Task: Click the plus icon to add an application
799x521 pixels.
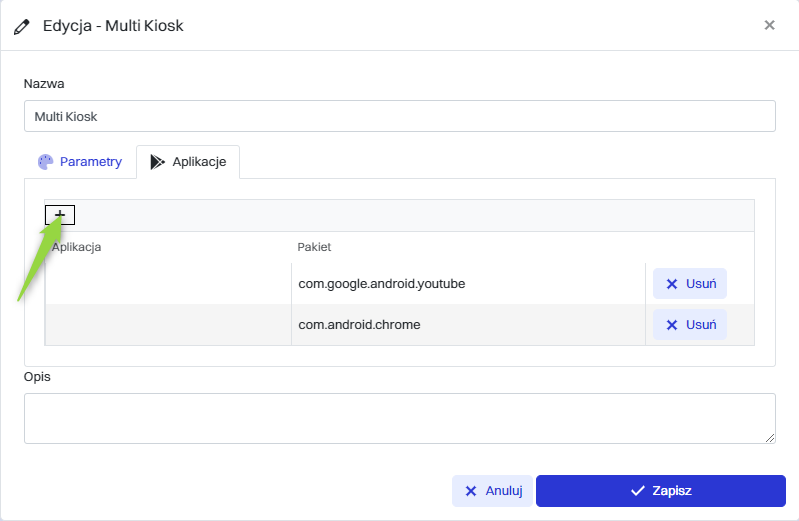Action: tap(60, 215)
